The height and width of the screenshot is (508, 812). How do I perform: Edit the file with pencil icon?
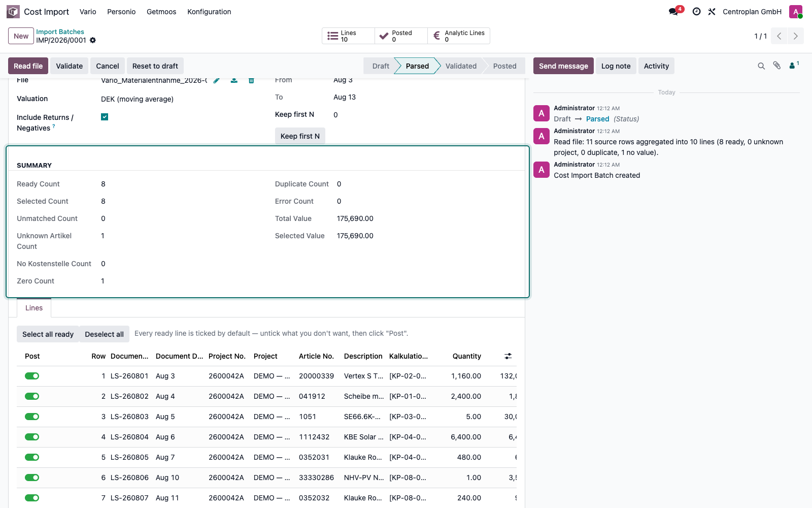(217, 80)
